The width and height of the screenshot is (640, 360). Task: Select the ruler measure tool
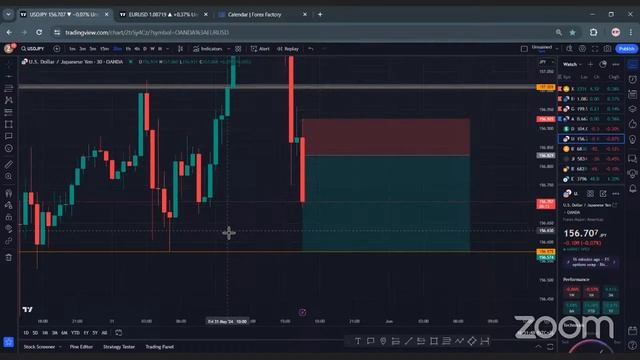click(x=9, y=164)
